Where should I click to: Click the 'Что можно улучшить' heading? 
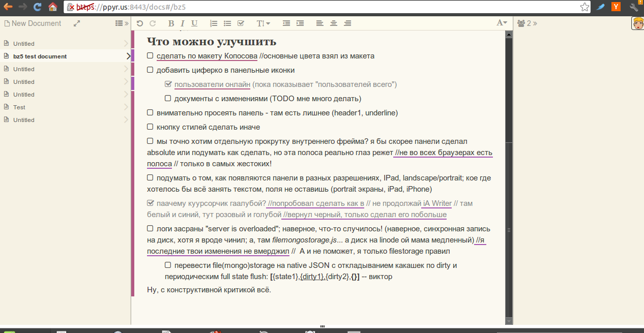coord(212,41)
